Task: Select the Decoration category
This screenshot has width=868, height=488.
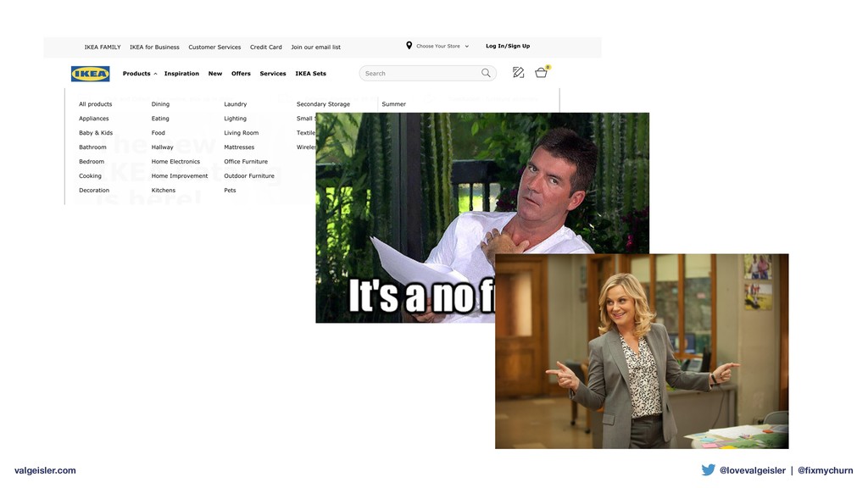Action: [94, 191]
